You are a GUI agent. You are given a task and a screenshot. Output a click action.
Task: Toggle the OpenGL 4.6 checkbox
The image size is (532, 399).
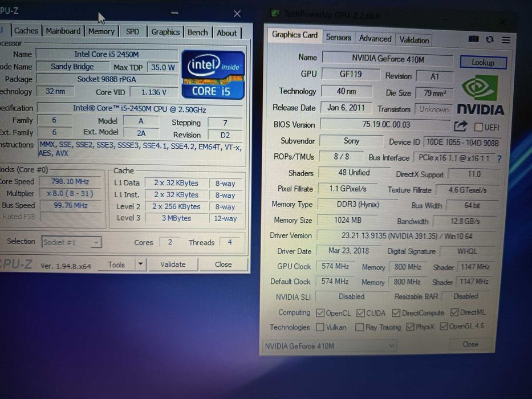pyautogui.click(x=444, y=327)
